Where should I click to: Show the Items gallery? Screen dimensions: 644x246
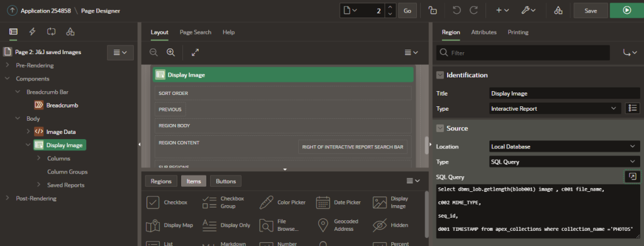(x=194, y=181)
